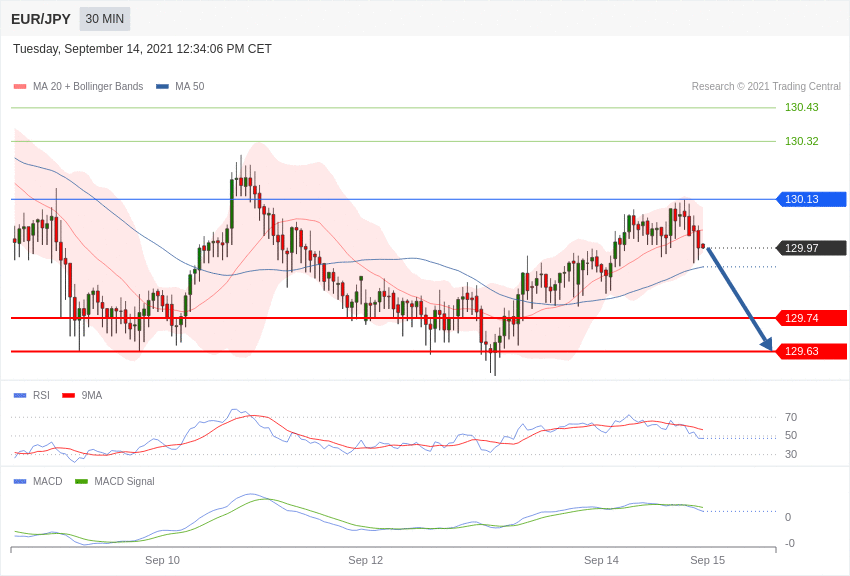This screenshot has width=850, height=576.
Task: Click the RSI 50 axis value
Action: click(x=791, y=435)
